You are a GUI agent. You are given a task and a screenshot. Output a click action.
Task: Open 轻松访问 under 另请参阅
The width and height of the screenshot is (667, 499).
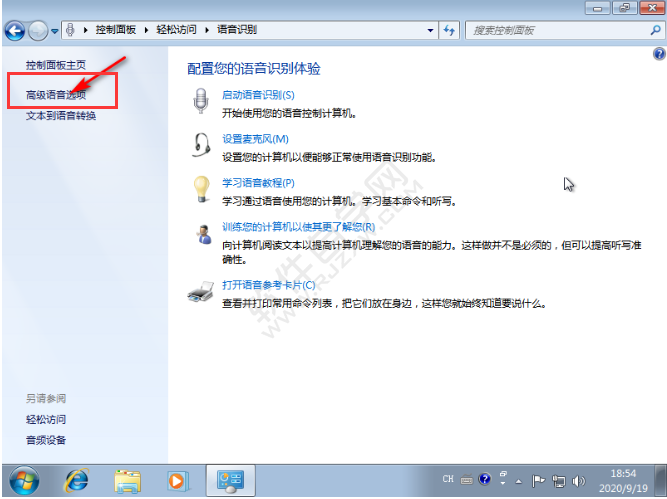coord(46,419)
